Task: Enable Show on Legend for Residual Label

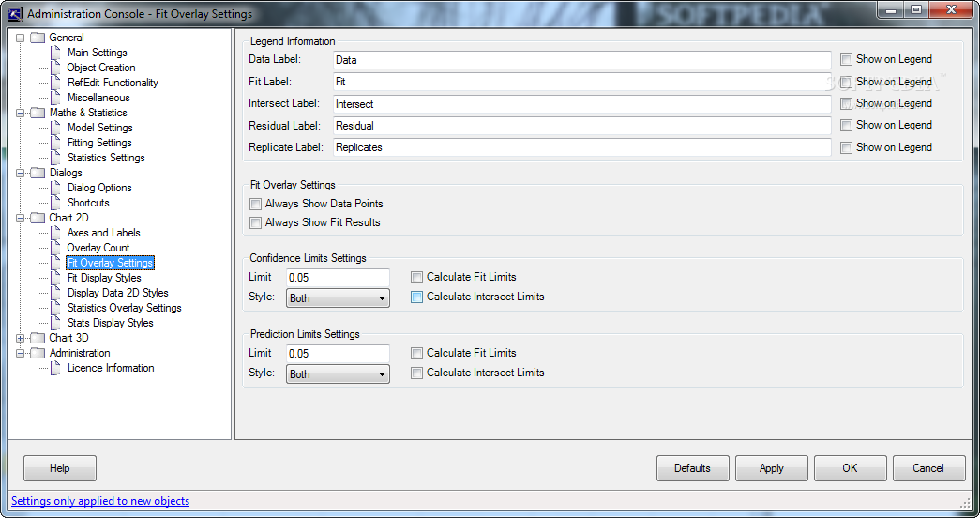Action: pyautogui.click(x=846, y=125)
